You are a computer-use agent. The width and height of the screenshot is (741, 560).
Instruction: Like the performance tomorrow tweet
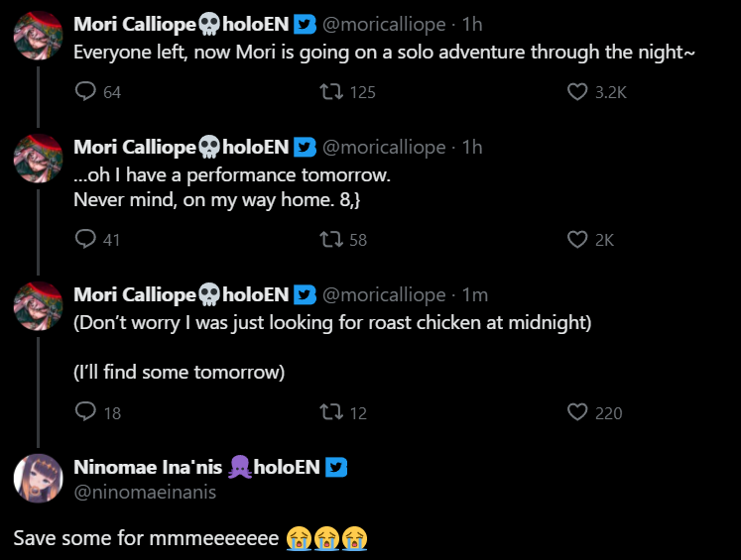[577, 239]
